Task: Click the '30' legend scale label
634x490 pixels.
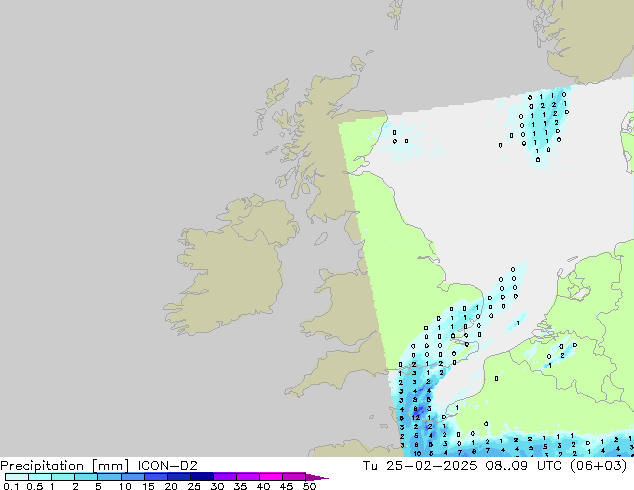Action: [217, 486]
